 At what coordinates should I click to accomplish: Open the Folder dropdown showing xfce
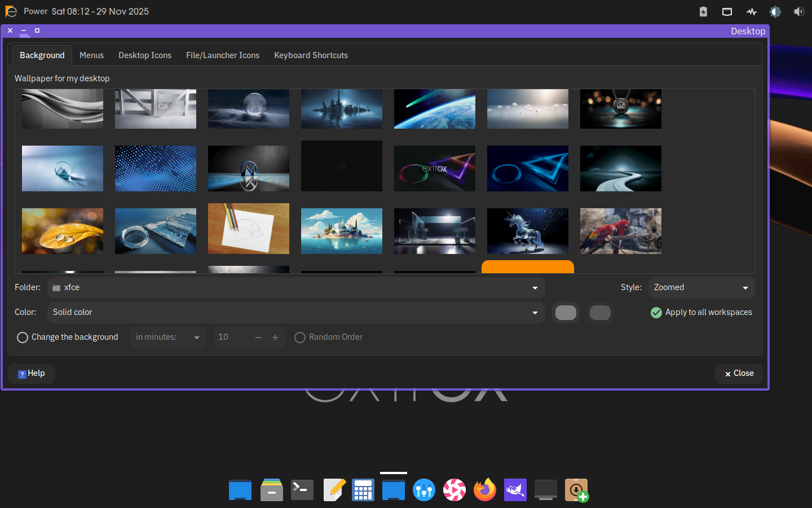(295, 288)
